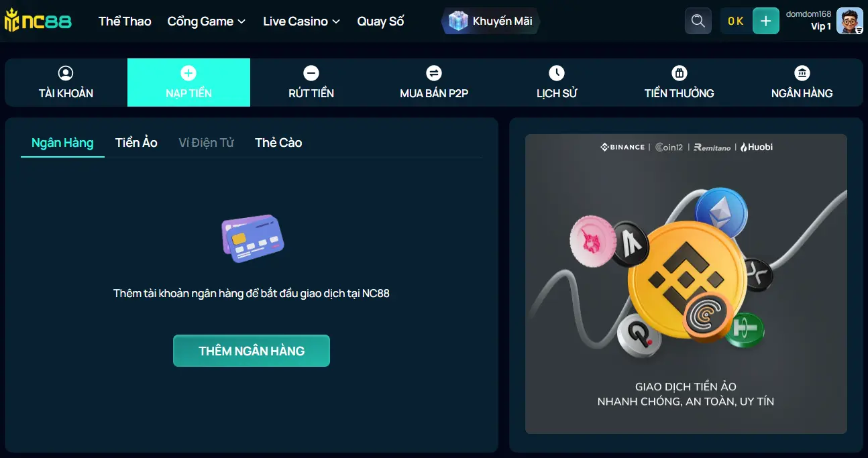Click the pink unicorn coin
The width and height of the screenshot is (868, 458).
coord(592,241)
